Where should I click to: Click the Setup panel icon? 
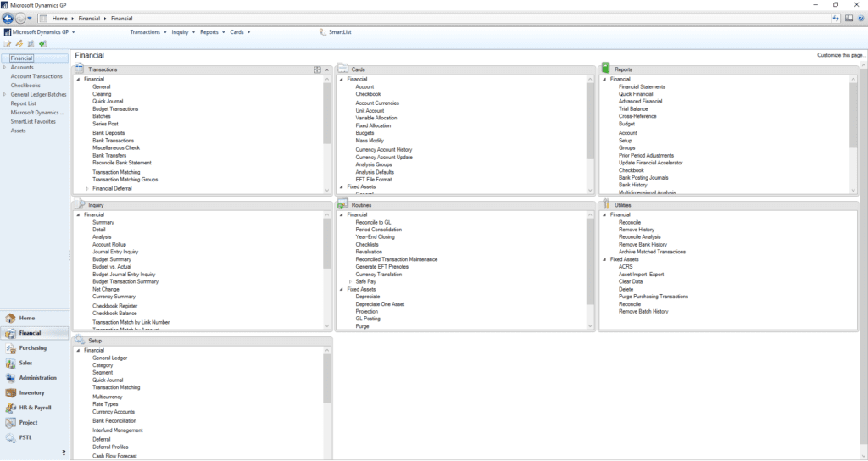coord(80,340)
